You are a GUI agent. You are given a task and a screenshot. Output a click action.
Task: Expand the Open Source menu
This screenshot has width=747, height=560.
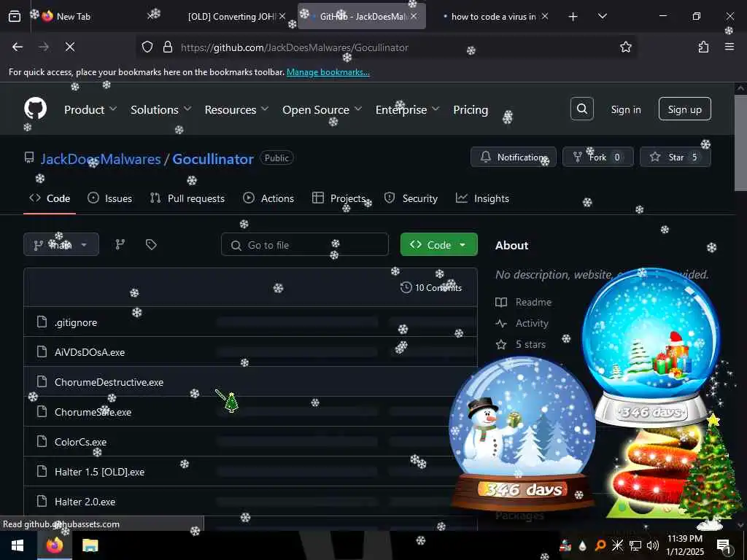(x=322, y=109)
